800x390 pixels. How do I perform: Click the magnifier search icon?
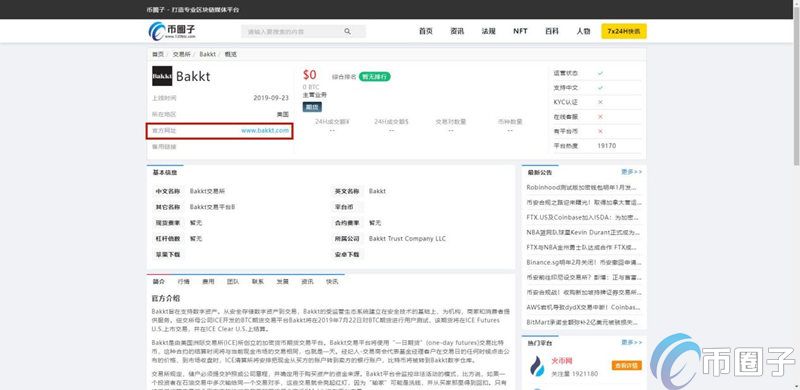[347, 32]
